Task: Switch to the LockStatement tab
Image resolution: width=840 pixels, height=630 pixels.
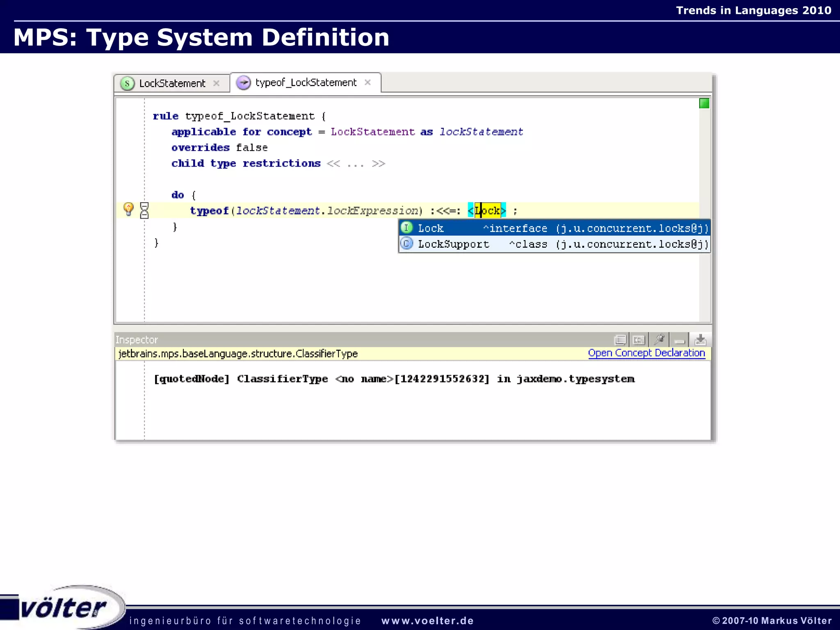Action: 172,84
